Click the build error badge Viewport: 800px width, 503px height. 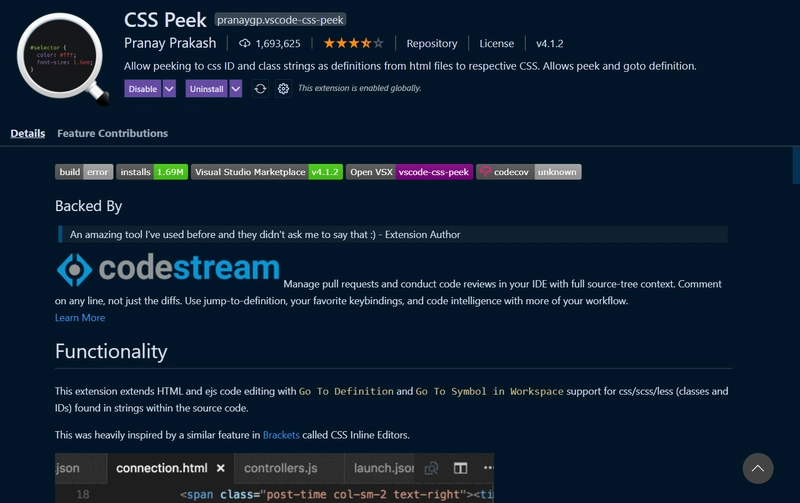point(84,172)
